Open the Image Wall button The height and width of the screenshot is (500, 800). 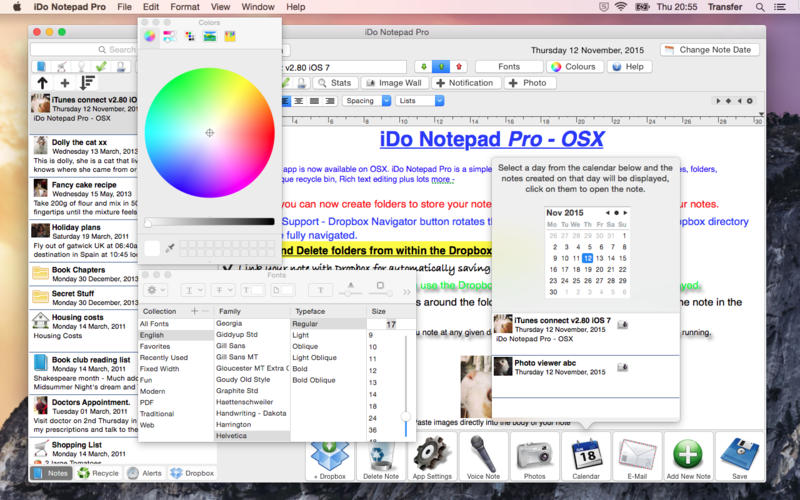coord(394,83)
